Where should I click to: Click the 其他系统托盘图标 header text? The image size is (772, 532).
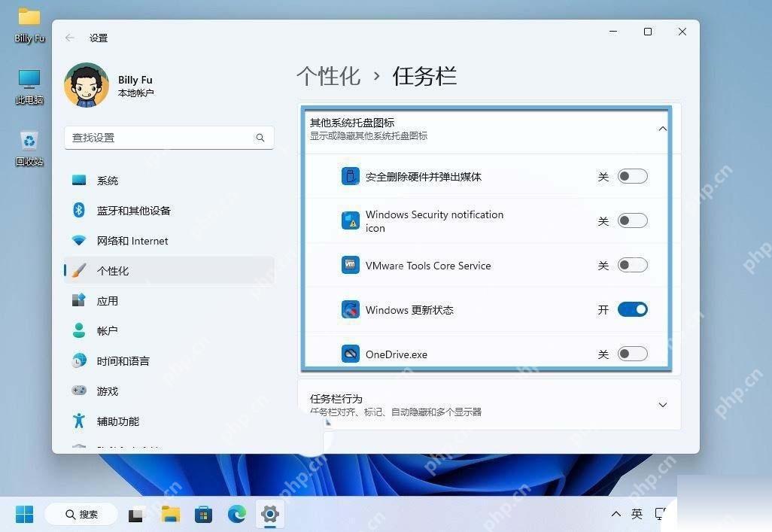click(x=352, y=123)
